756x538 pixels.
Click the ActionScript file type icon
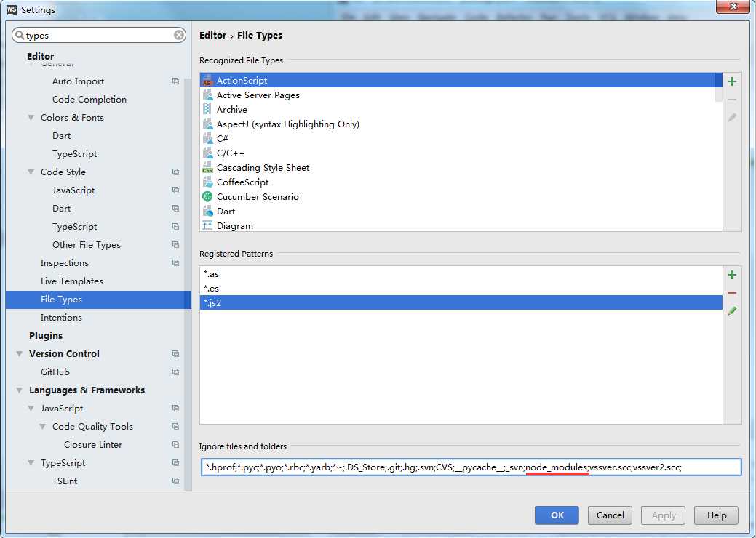[207, 81]
